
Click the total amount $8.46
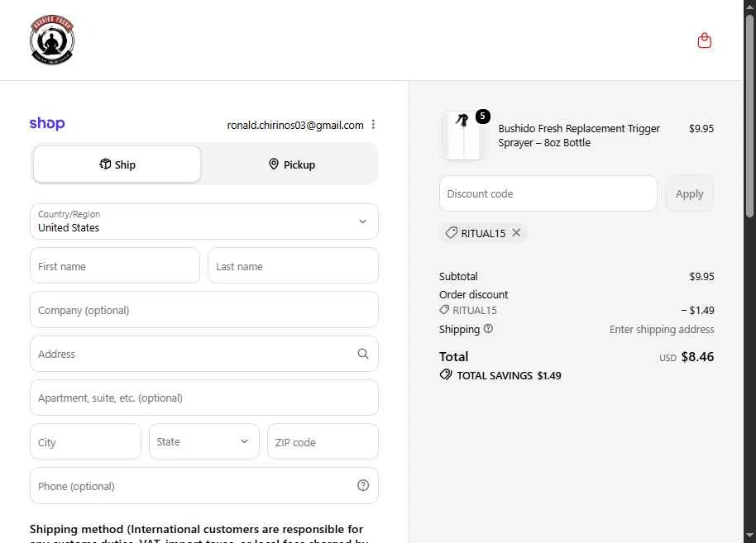tap(697, 356)
